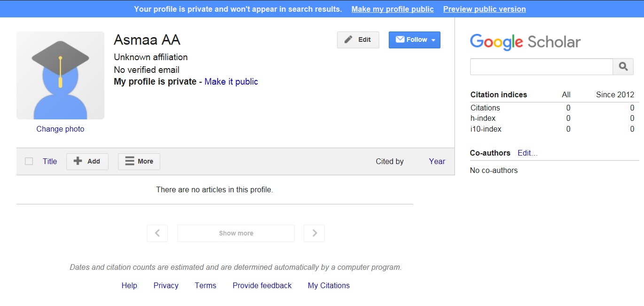
Task: Toggle the select-all articles checkbox
Action: click(x=29, y=161)
